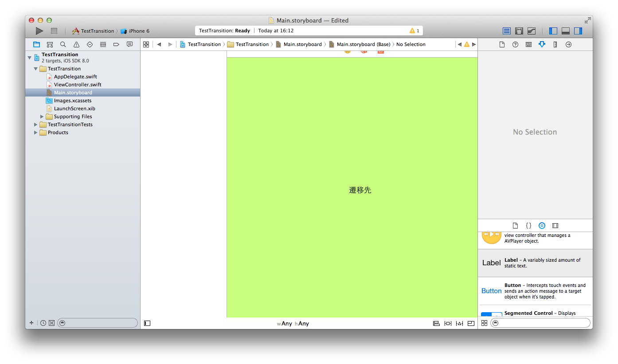The height and width of the screenshot is (364, 618).
Task: Show the Project navigator
Action: click(36, 44)
